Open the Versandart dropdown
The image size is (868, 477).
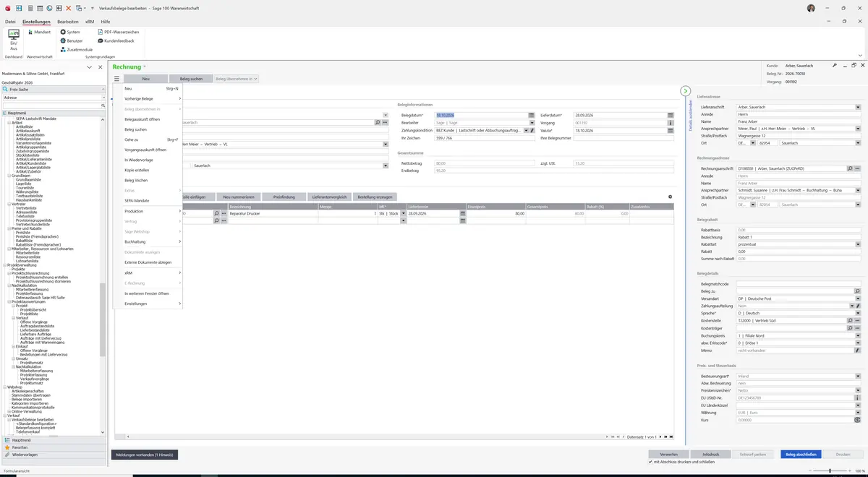(x=857, y=298)
